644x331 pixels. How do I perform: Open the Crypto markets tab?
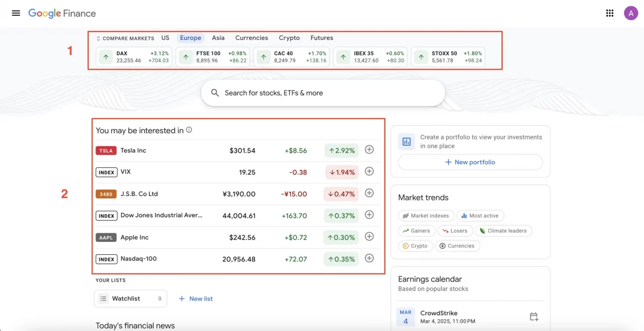(289, 38)
